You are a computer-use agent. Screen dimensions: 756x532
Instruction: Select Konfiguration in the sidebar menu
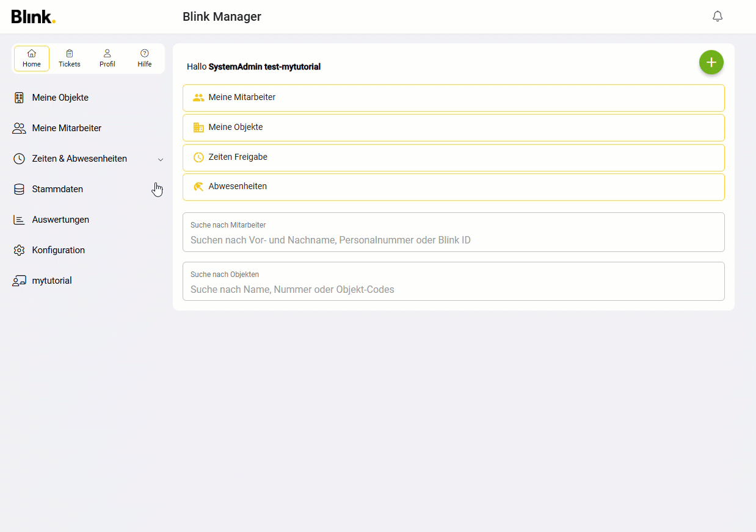[x=58, y=250]
